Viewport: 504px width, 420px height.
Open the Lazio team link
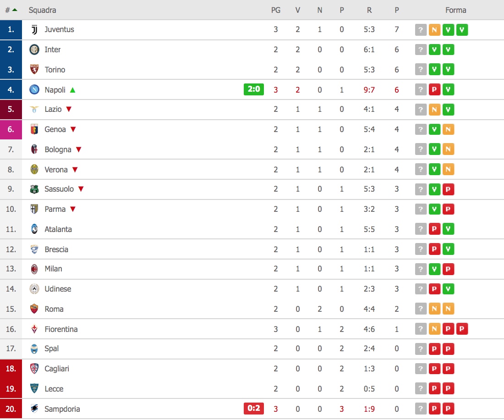[x=54, y=109]
